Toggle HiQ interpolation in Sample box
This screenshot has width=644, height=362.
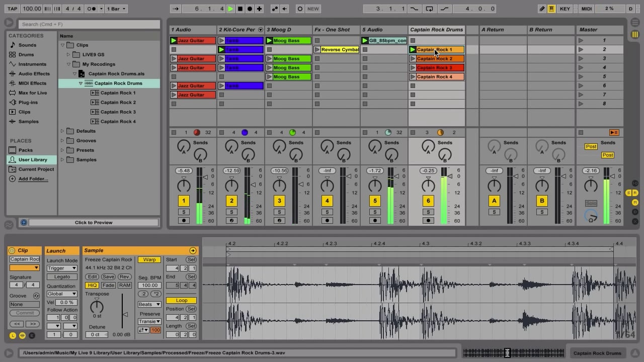(92, 285)
